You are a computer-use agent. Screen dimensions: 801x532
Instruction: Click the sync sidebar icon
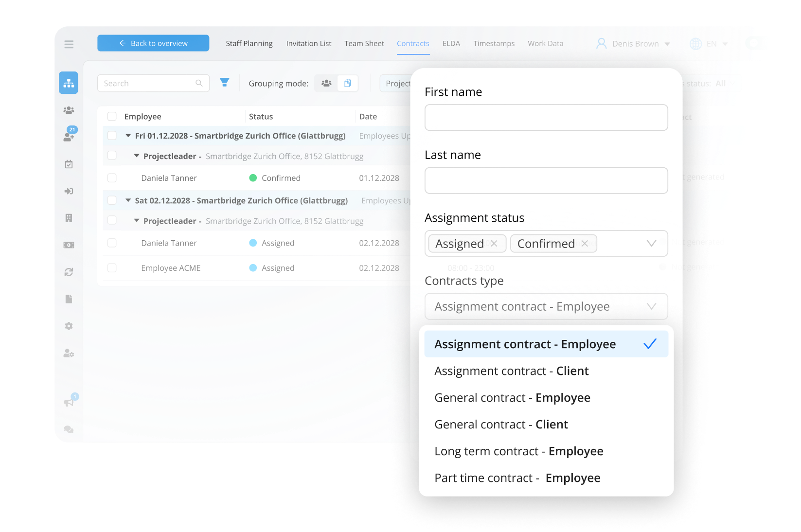[x=68, y=272]
